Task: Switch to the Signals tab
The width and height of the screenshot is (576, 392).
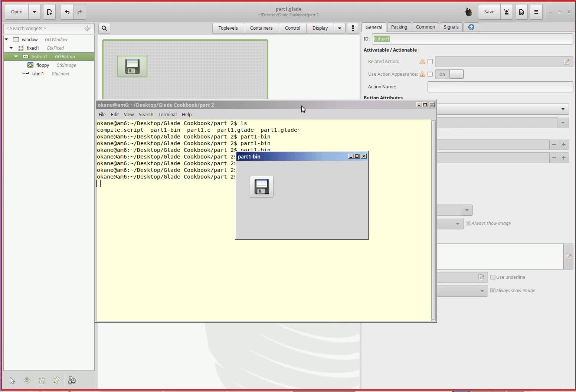Action: point(451,27)
